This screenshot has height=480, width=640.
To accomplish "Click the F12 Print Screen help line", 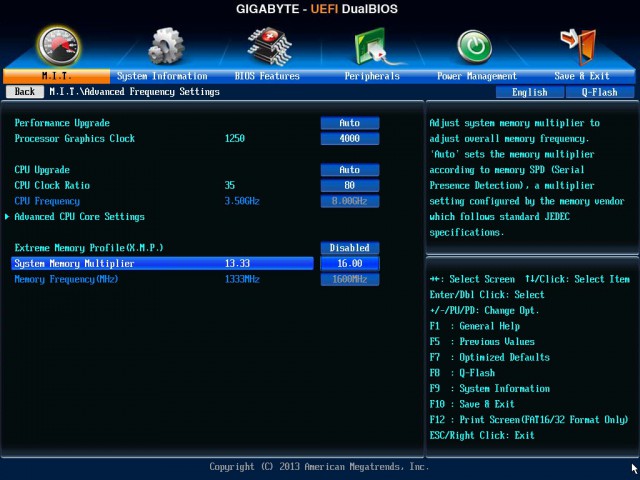I will tap(529, 420).
